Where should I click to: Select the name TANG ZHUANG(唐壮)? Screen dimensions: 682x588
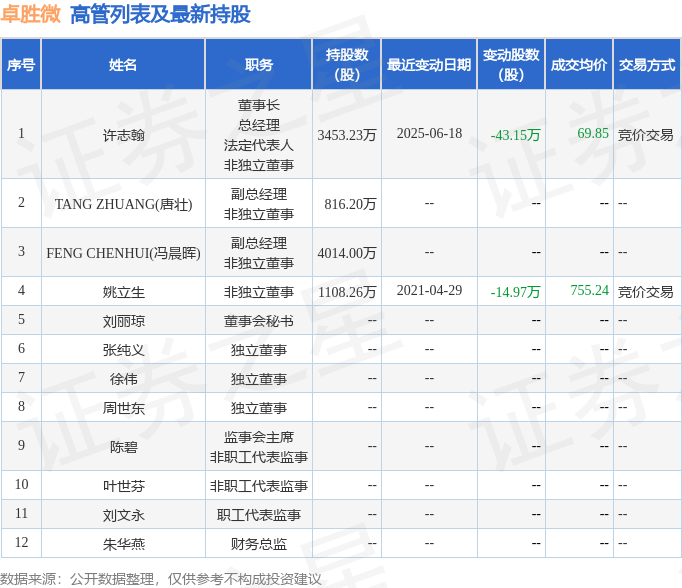click(x=124, y=204)
